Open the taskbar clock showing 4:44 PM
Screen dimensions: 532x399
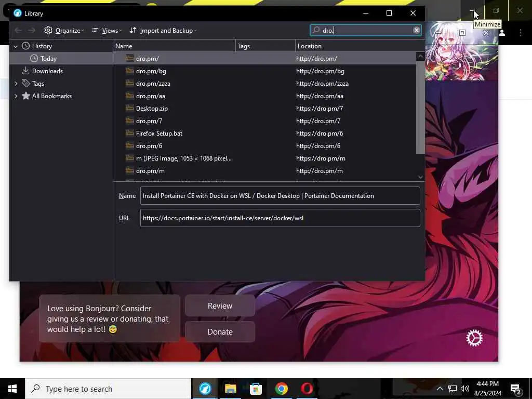(487, 389)
